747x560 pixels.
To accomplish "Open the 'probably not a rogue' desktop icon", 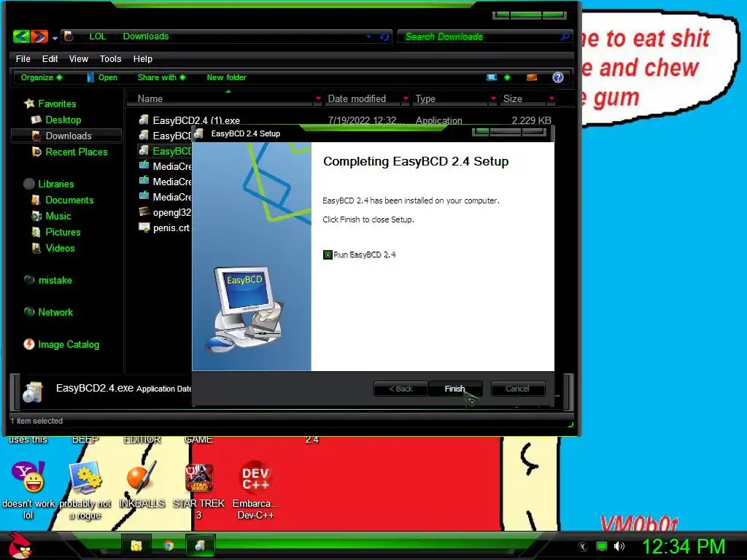I will [85, 491].
